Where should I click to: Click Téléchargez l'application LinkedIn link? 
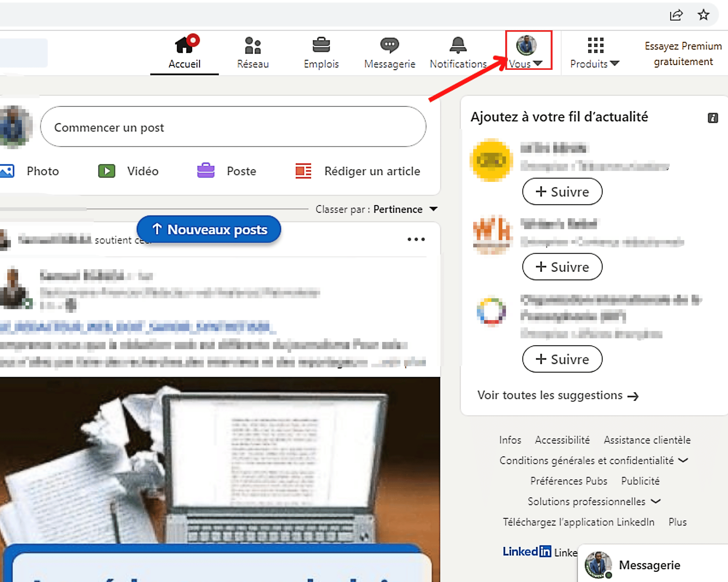tap(578, 522)
